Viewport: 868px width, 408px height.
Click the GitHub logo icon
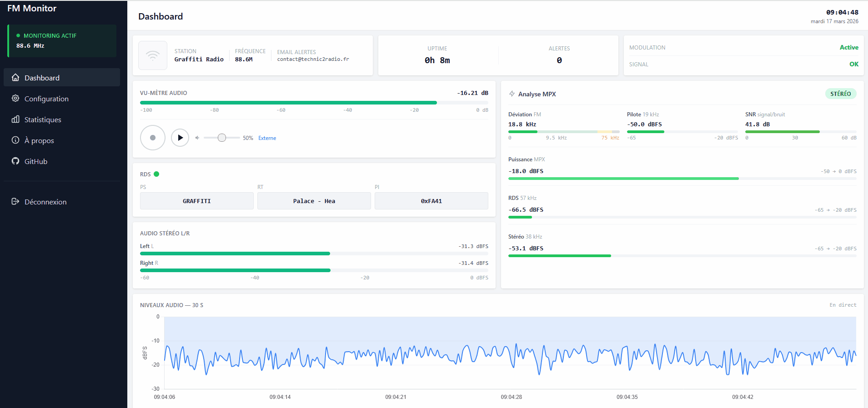coord(15,161)
